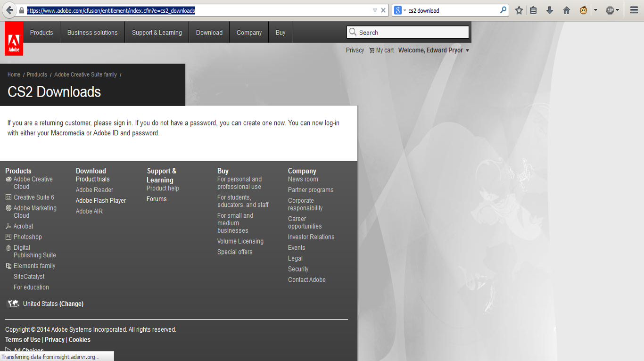Click the world map region icon
The height and width of the screenshot is (361, 644).
click(13, 304)
